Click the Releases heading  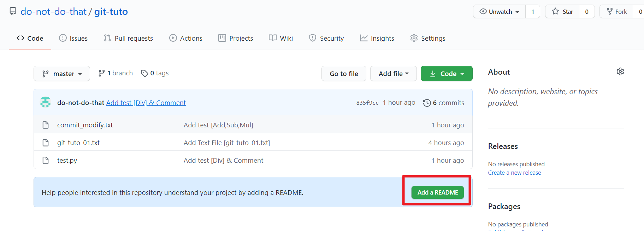pos(503,146)
